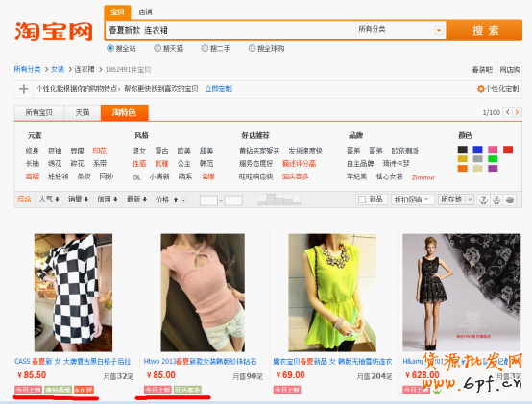532x404 pixels.
Task: Click the 7-day return filter icon
Action: (x=483, y=200)
